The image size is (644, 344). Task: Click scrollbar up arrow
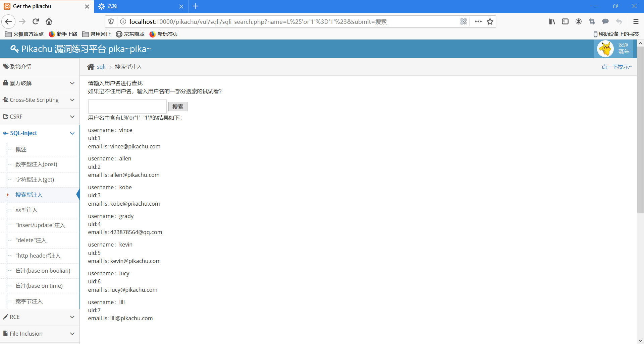(640, 43)
